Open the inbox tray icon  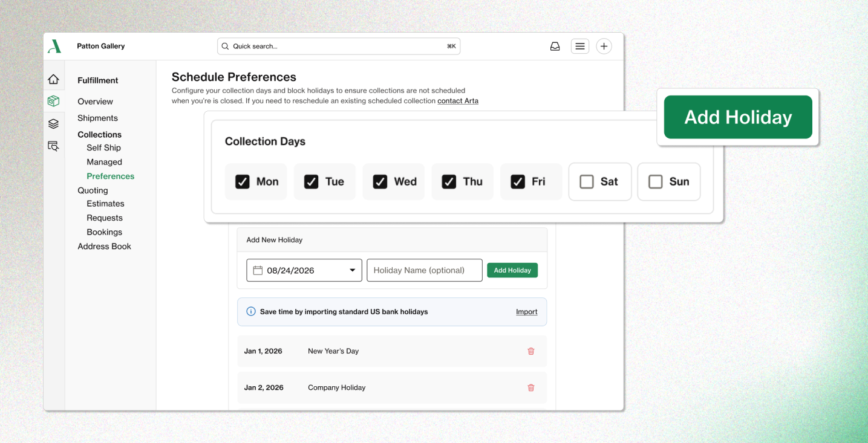point(555,47)
